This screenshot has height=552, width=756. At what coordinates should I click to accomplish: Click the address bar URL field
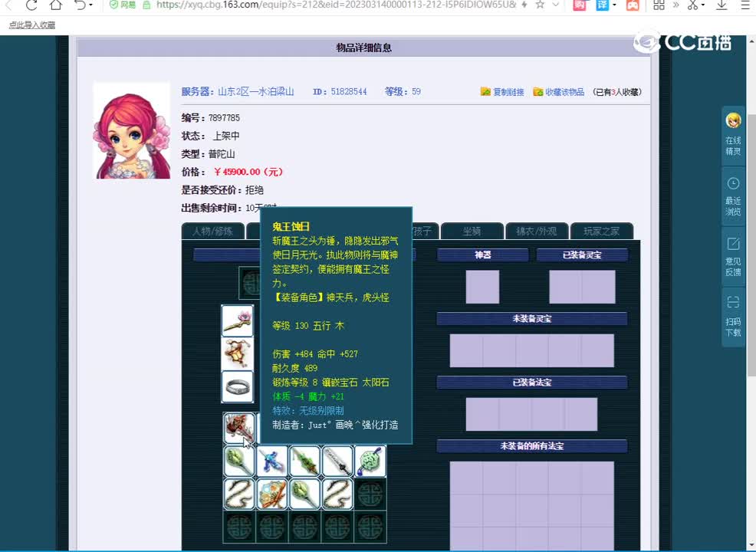(336, 5)
